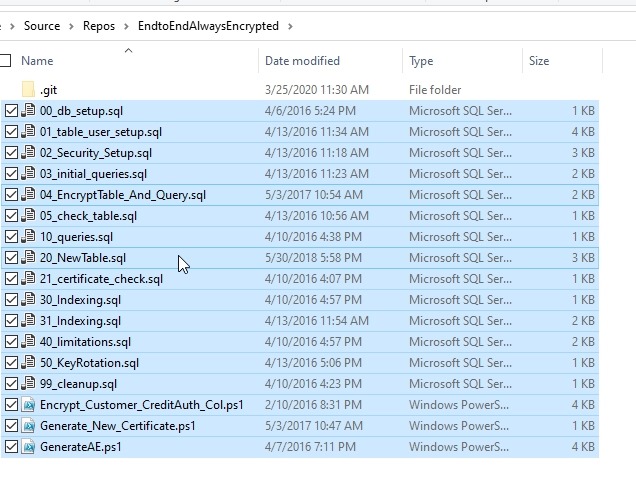
Task: Open the chevron dropdown after Source
Action: tap(71, 26)
